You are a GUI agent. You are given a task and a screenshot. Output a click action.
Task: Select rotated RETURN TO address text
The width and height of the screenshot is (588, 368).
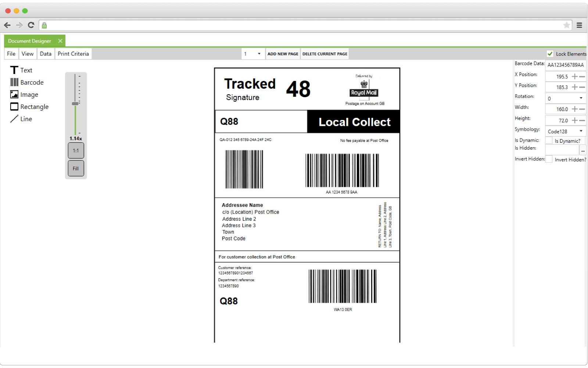point(385,225)
